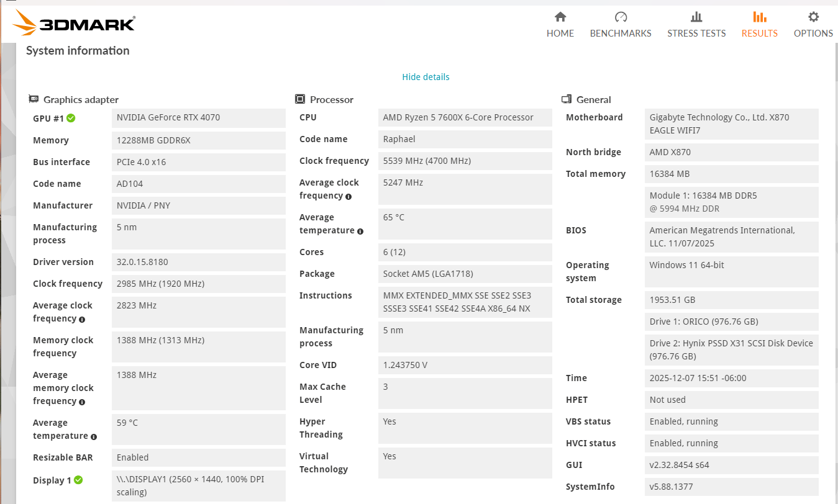
Task: Open Results bar chart icon
Action: tap(759, 17)
